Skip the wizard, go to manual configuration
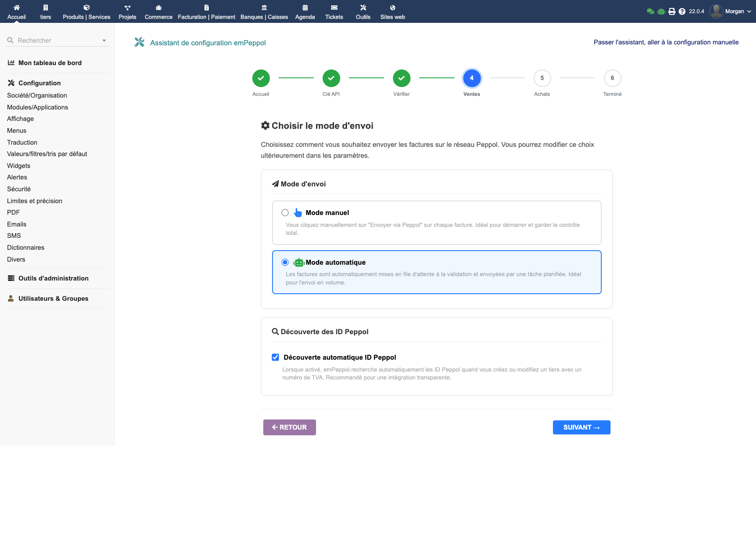 tap(666, 42)
